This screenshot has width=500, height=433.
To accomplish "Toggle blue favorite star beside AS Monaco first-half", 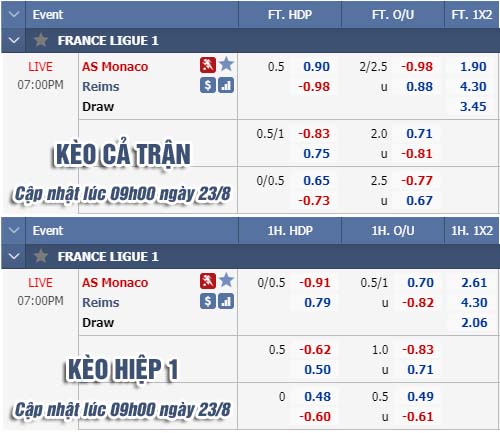I will point(227,280).
